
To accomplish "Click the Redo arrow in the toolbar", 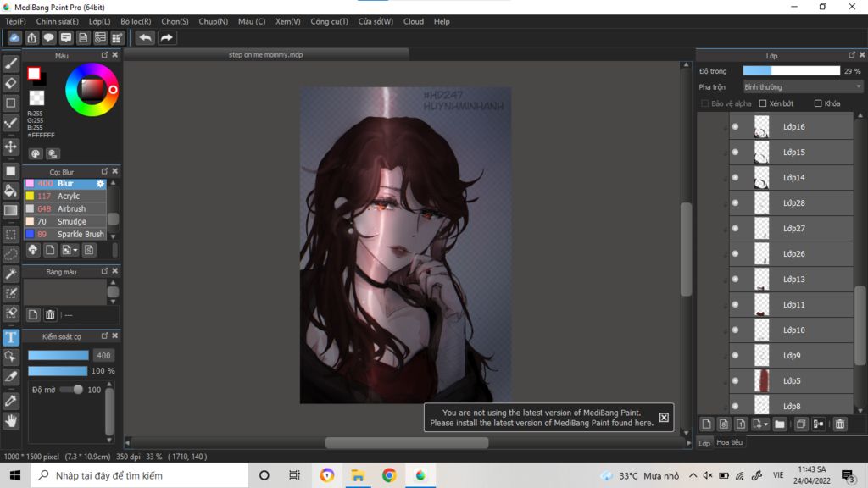I will (166, 37).
